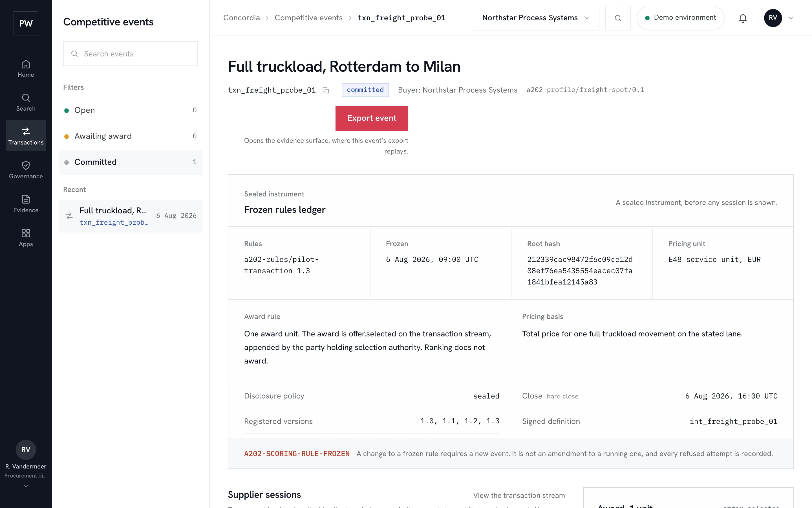Filter events by Awaiting award

131,136
